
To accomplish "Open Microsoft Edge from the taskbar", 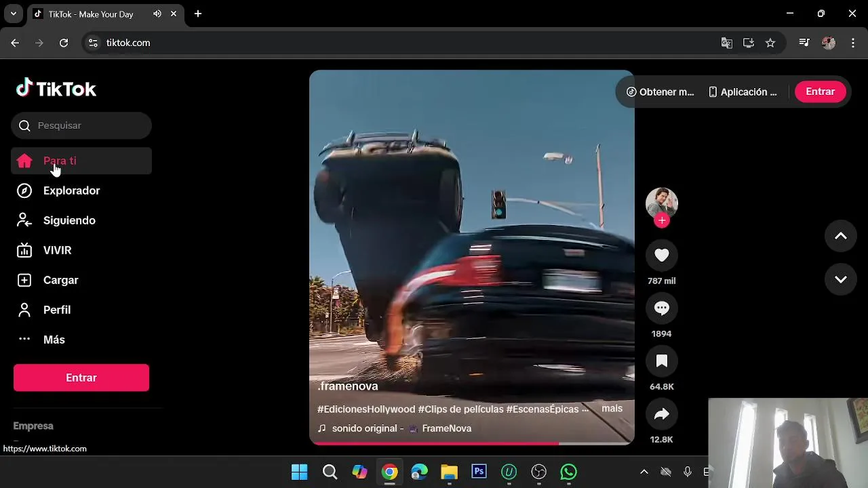I will point(419,472).
